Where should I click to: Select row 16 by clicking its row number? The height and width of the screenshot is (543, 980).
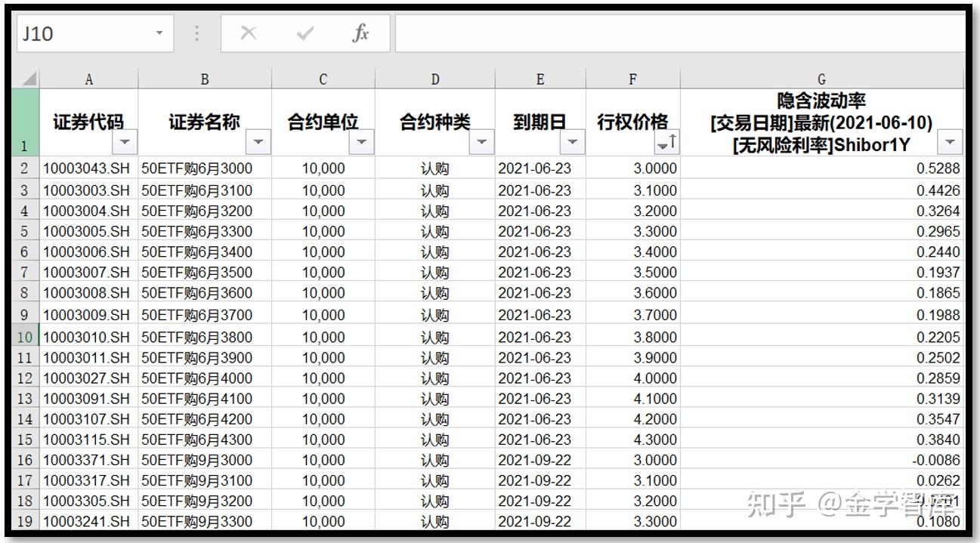[25, 460]
